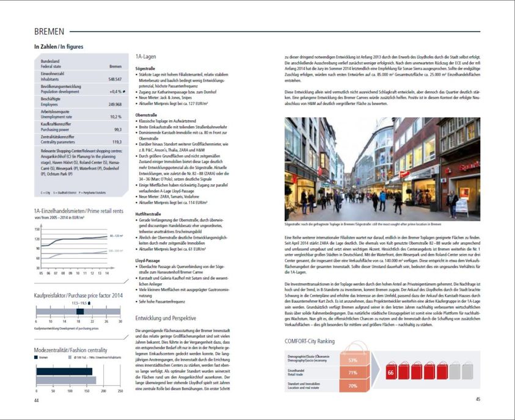Select the "Modezentralität / Fashion centrality" heading
Screen dimensions: 515x420
point(71,350)
